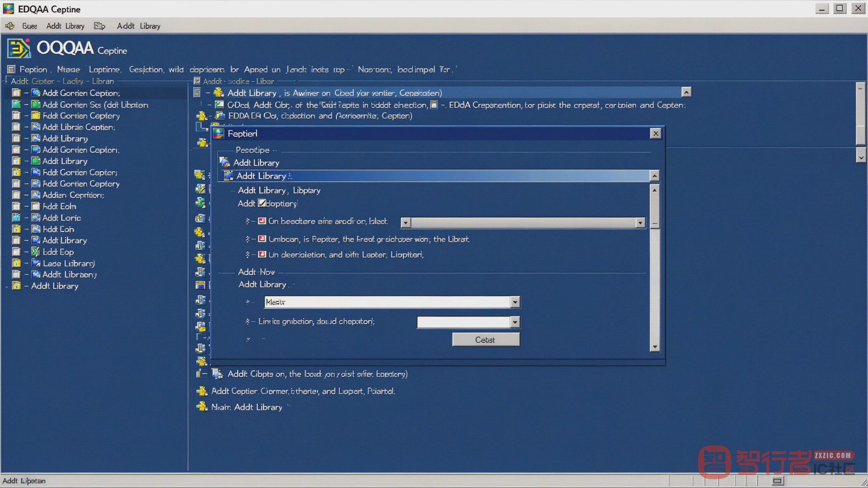Toggle the checkbox in 'Addt doptiory' line
Screen dimensions: 868x488
pos(262,203)
